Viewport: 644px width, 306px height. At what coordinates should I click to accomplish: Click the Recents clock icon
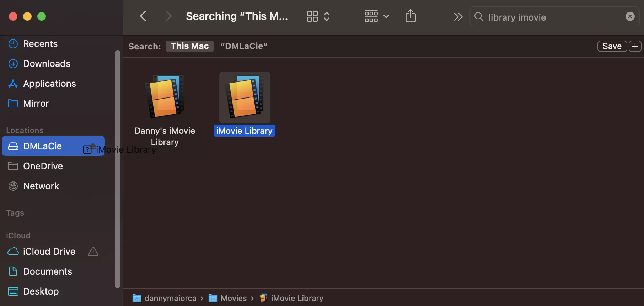click(13, 44)
